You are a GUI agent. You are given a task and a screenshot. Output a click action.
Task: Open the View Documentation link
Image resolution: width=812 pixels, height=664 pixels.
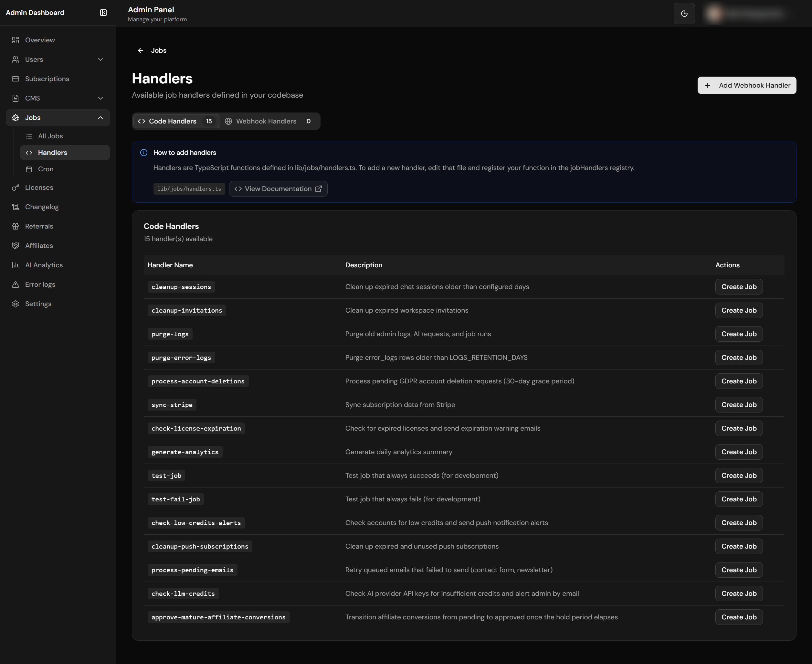[x=278, y=189]
